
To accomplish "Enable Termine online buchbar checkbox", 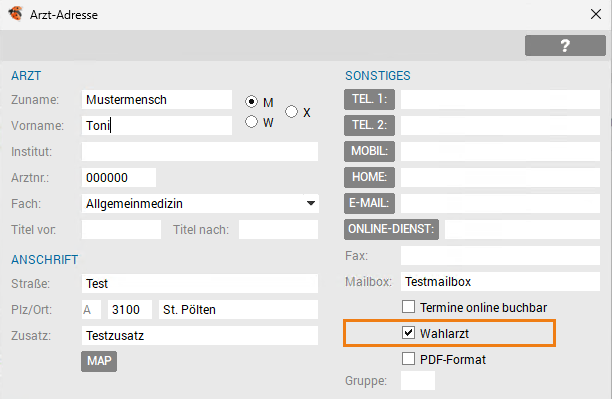I will pos(408,307).
